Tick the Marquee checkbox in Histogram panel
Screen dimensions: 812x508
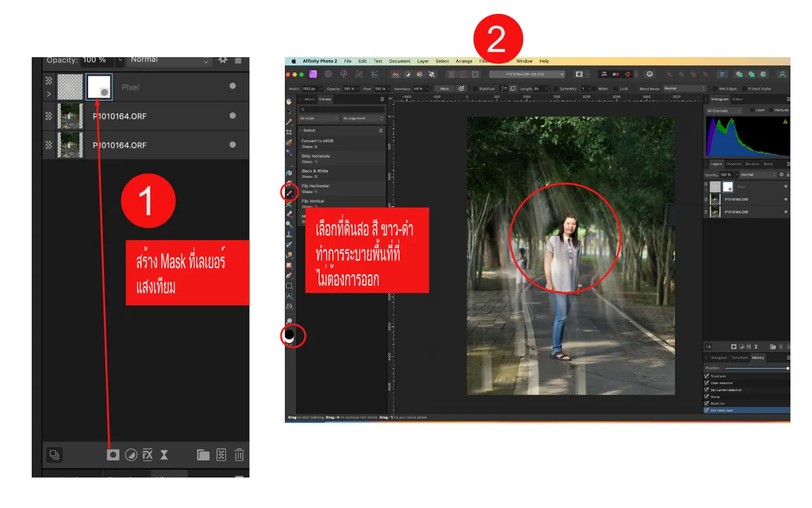[x=770, y=110]
